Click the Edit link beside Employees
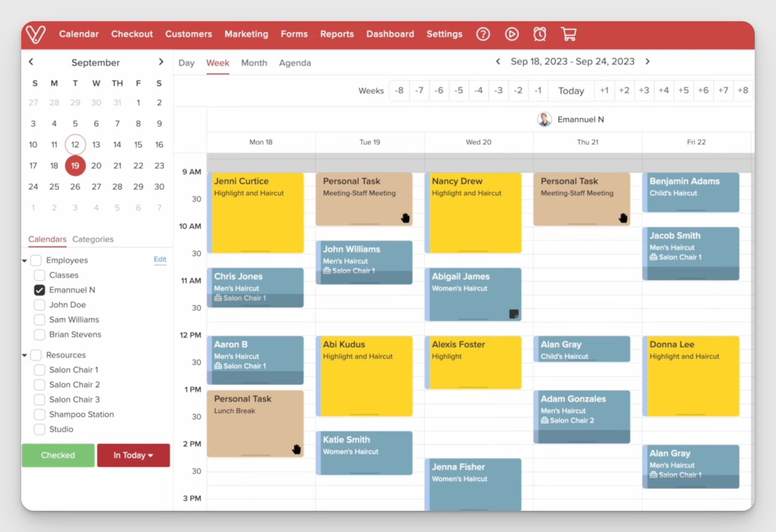 pyautogui.click(x=160, y=259)
